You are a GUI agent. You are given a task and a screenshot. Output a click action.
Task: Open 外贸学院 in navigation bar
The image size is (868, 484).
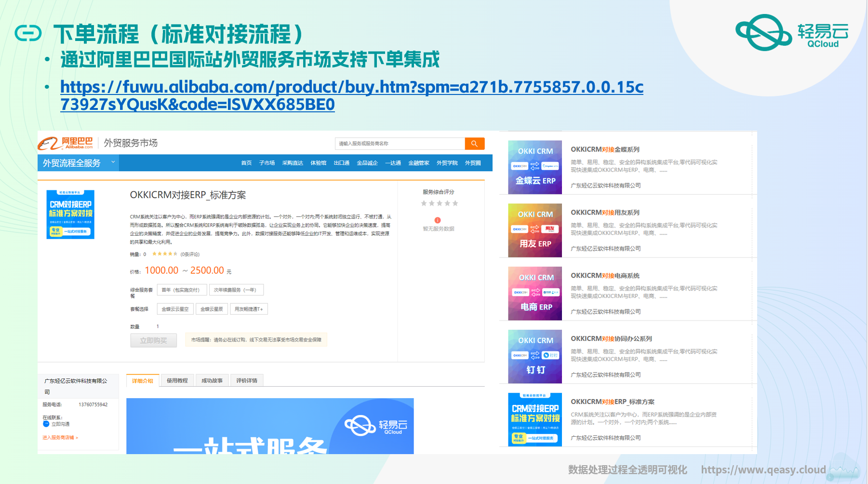tap(447, 163)
